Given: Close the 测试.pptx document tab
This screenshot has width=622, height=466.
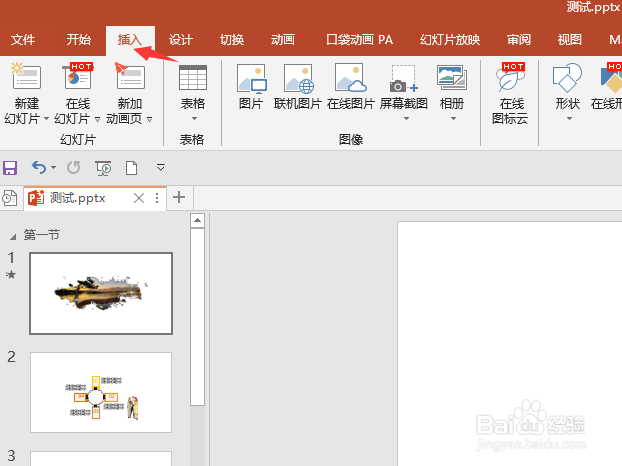Looking at the screenshot, I should click(x=139, y=198).
